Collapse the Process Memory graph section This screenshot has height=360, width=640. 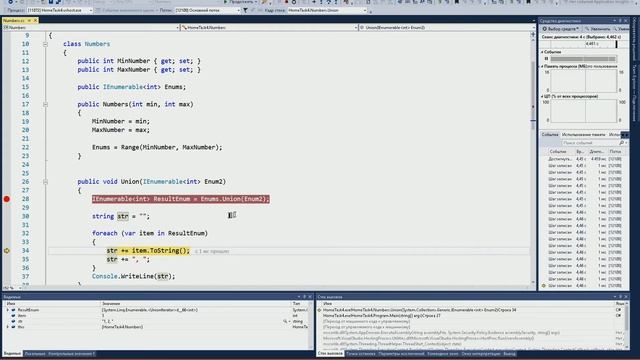point(542,66)
